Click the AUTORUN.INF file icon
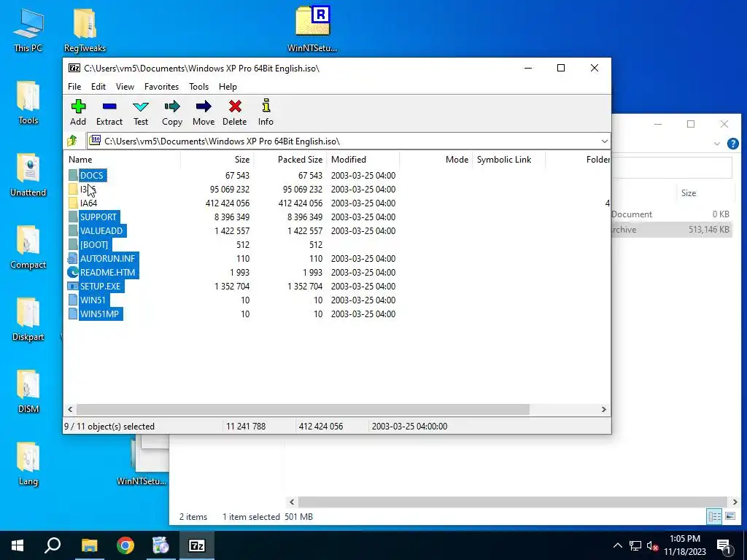 (x=73, y=258)
